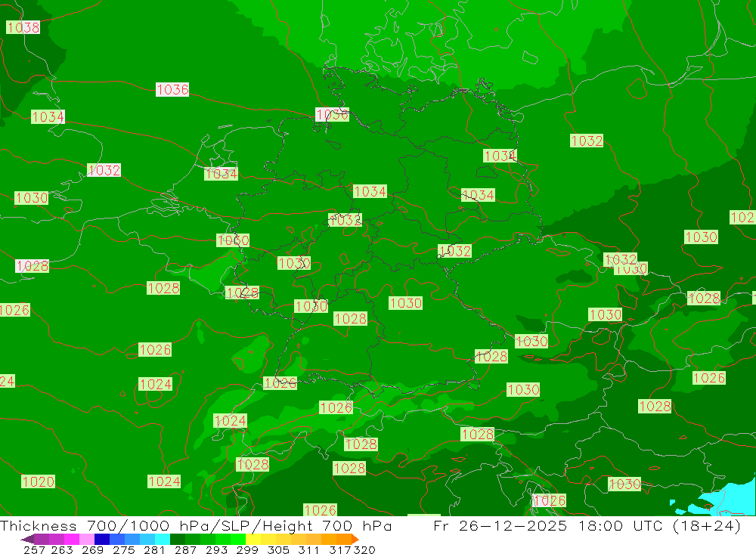Screen dimensions: 756x554
Task: Pick the cyan legend swatch
Action: point(163,539)
